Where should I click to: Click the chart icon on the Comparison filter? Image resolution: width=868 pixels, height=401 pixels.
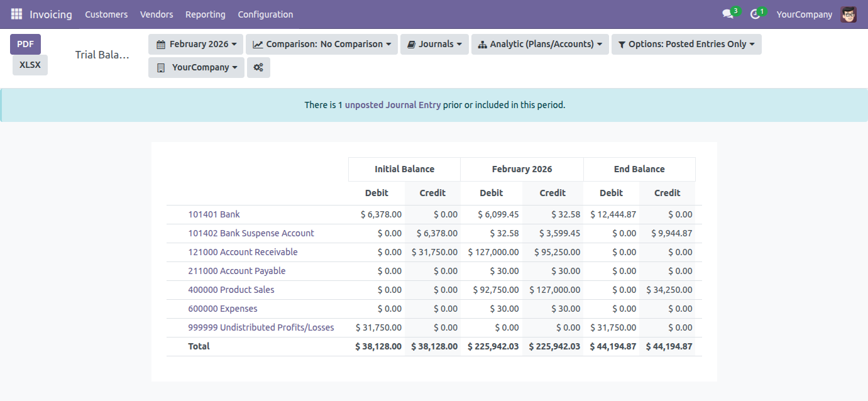click(x=257, y=44)
